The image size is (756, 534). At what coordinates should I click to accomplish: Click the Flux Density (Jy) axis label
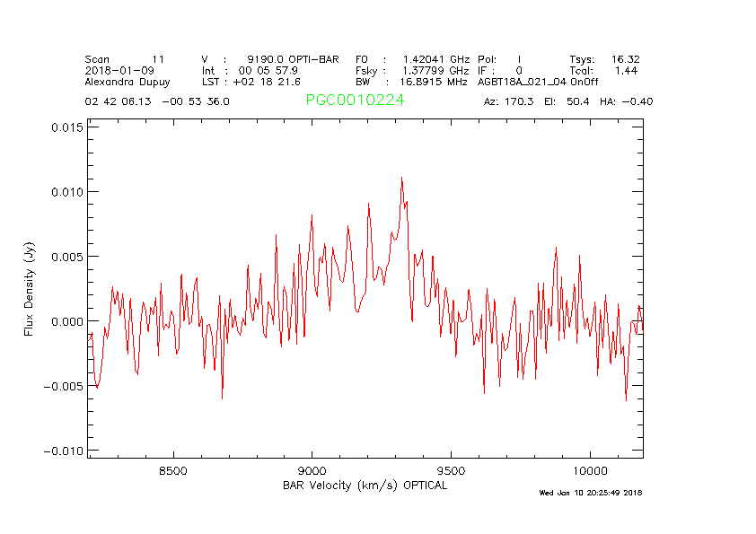tap(29, 289)
